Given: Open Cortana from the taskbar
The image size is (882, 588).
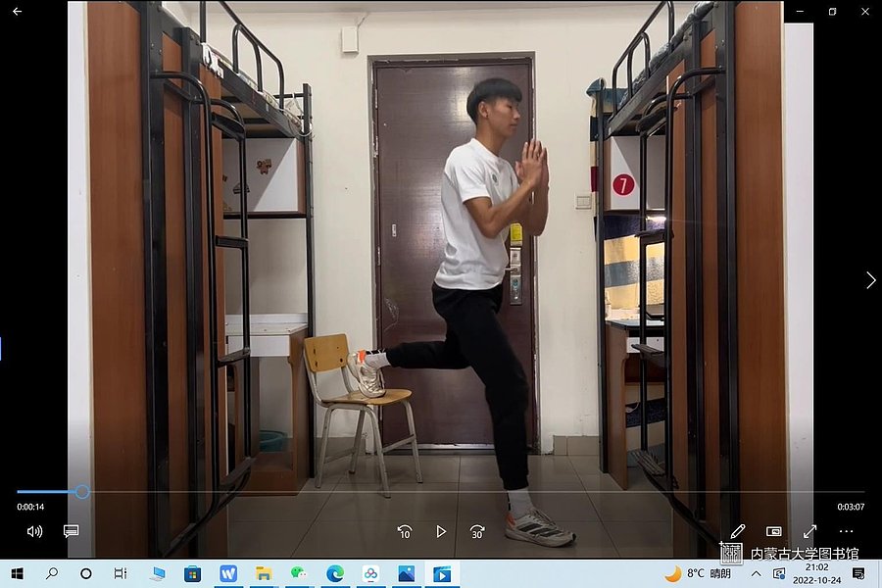Looking at the screenshot, I should pyautogui.click(x=86, y=573).
